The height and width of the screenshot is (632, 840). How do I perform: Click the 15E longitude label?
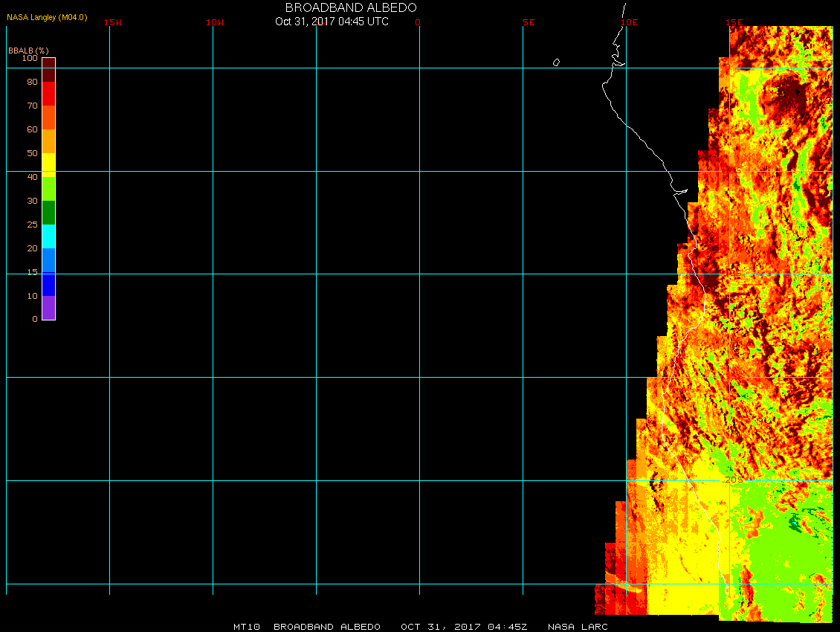coord(734,22)
